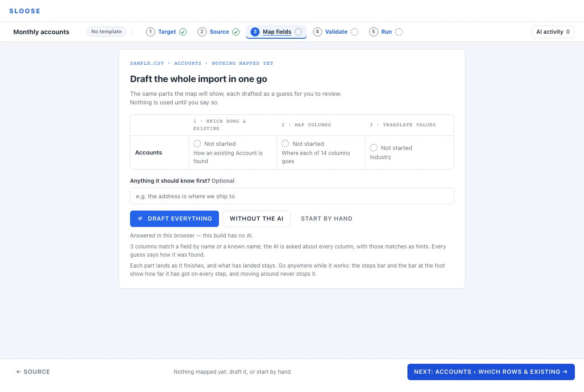The height and width of the screenshot is (392, 584).
Task: Proceed to Next: Accounts Which Rows & Existing
Action: click(491, 372)
